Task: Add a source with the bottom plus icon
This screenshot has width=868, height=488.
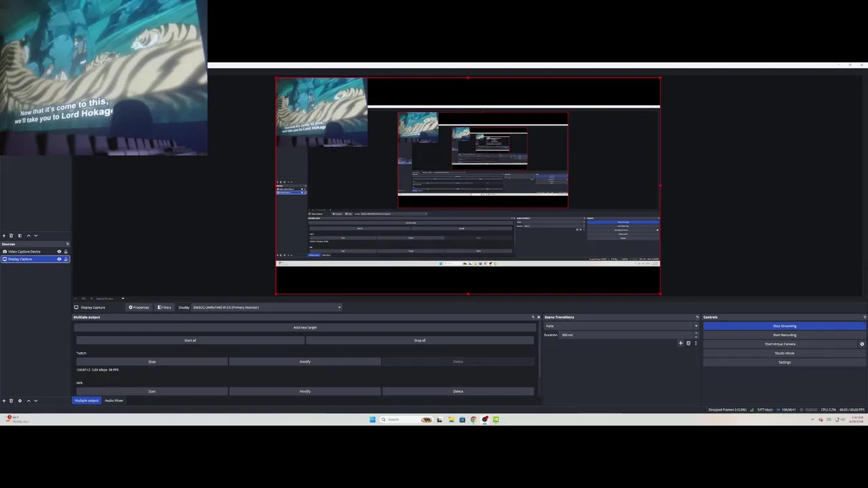Action: pos(4,401)
